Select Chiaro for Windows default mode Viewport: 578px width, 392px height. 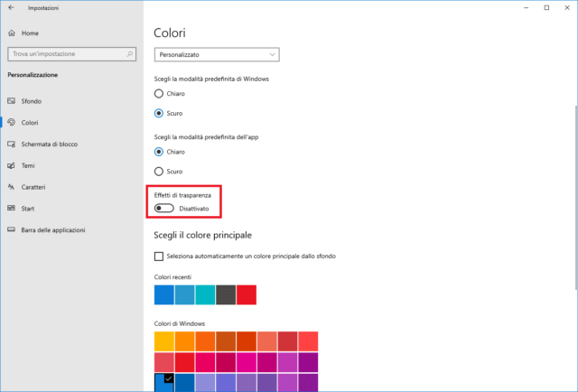pos(160,93)
